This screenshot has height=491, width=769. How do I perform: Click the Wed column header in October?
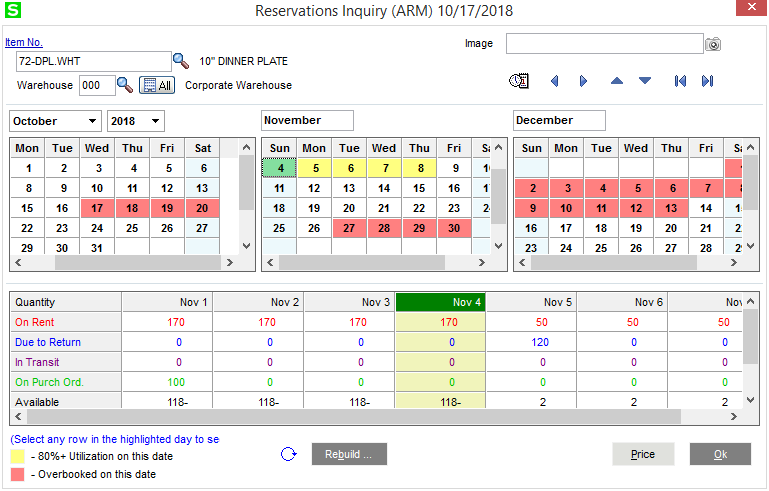coord(97,148)
